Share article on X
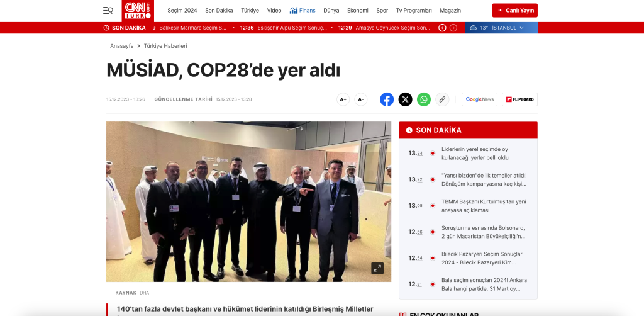644x316 pixels. [406, 99]
